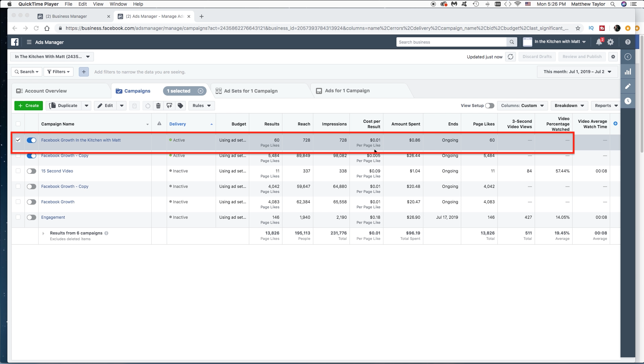Image resolution: width=644 pixels, height=364 pixels.
Task: Uncheck Facebook Growth In the Kitchen with Matt
Action: click(x=18, y=140)
